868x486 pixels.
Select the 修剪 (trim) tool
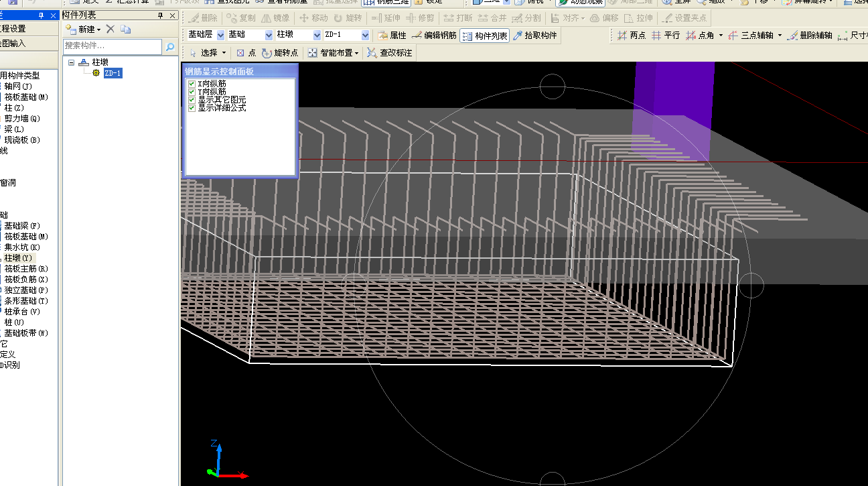[419, 18]
